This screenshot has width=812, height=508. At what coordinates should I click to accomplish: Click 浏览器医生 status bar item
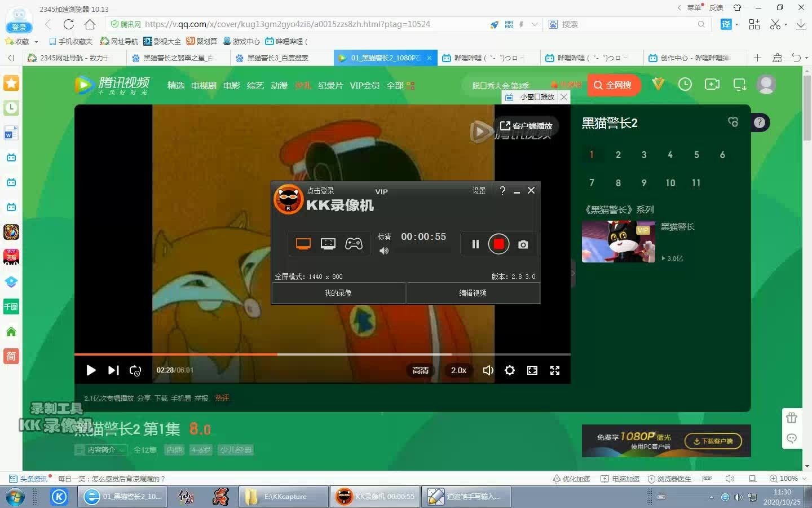(669, 479)
